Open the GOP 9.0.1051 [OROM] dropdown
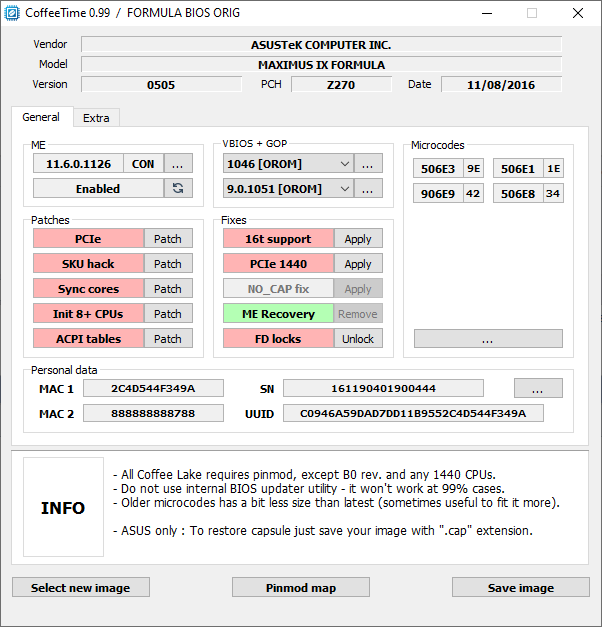Screen dimensions: 602x627 288,188
